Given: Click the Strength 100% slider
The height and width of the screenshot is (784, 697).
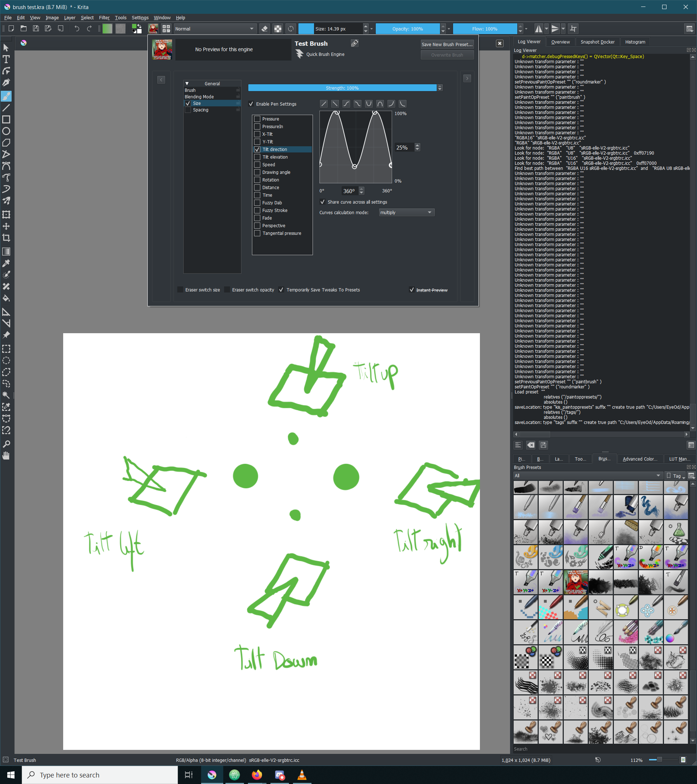Looking at the screenshot, I should 342,88.
